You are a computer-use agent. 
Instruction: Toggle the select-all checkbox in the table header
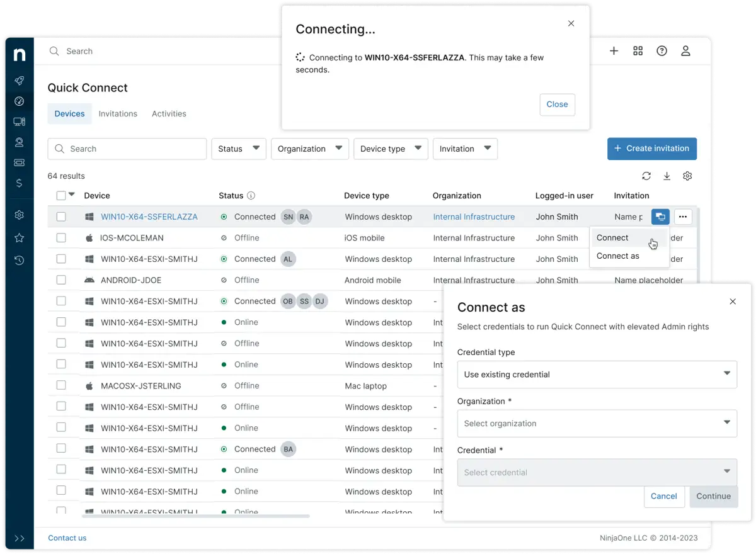pyautogui.click(x=61, y=196)
